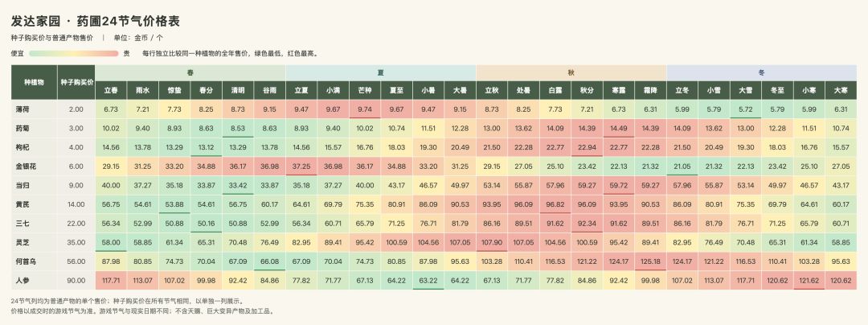Click the 种子购买价 column header
Viewport: 868px width, 325px height.
coord(76,83)
